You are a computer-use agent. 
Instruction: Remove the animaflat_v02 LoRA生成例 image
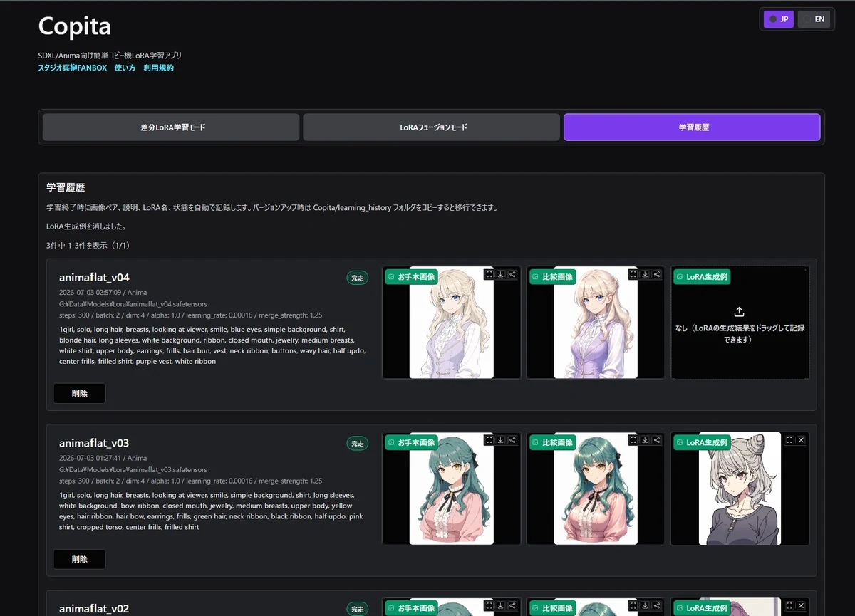(801, 606)
